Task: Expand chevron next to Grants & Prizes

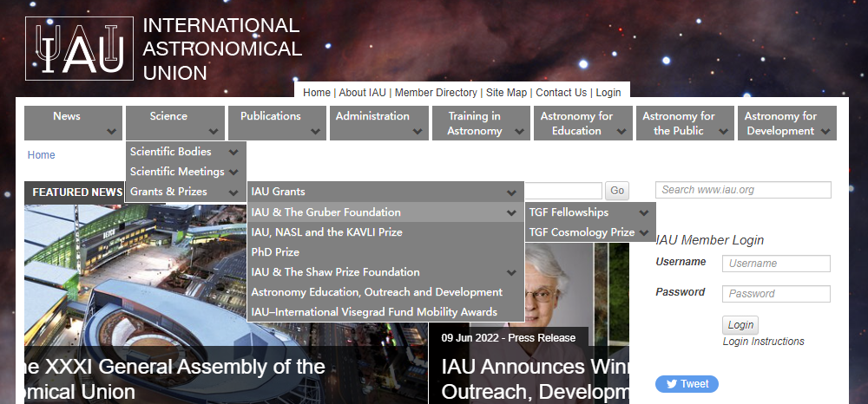Action: [x=233, y=192]
